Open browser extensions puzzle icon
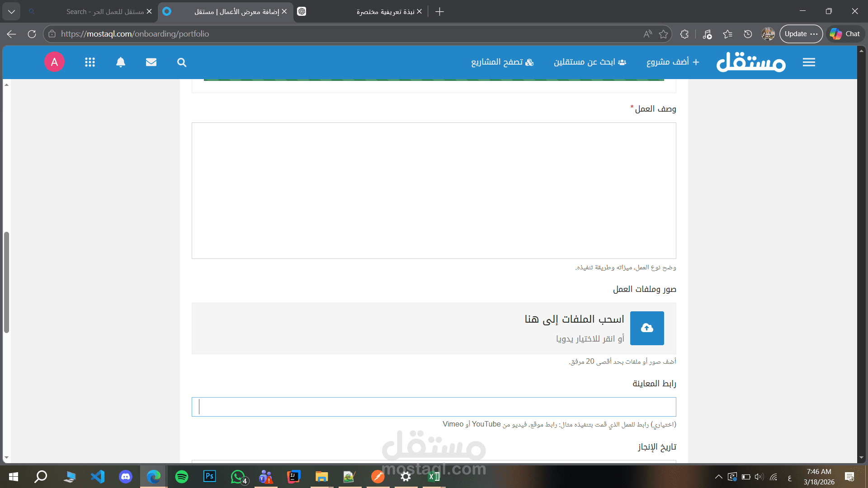868x488 pixels. 684,34
